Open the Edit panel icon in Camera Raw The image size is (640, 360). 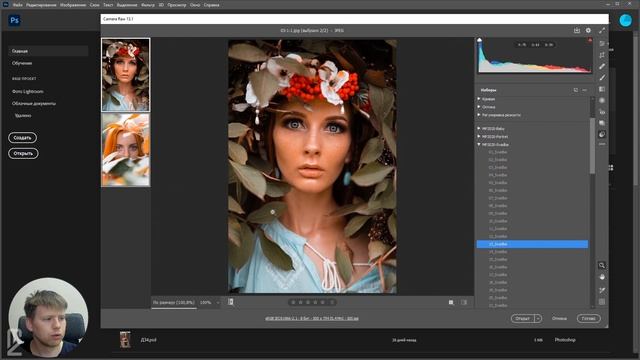pyautogui.click(x=602, y=44)
